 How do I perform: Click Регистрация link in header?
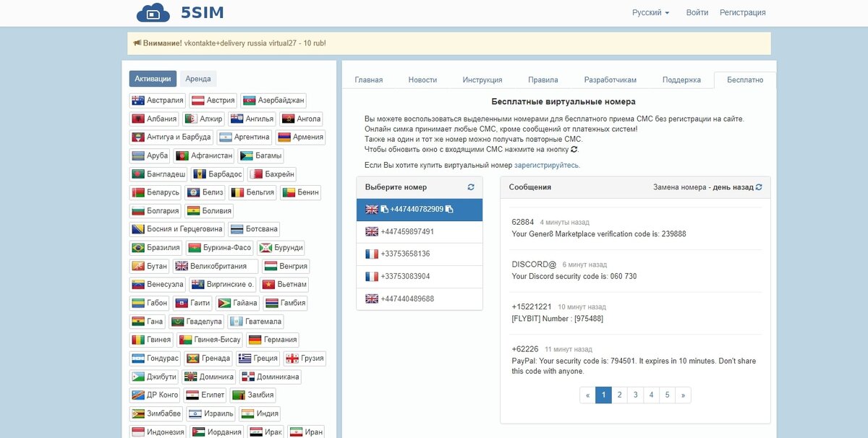point(742,12)
